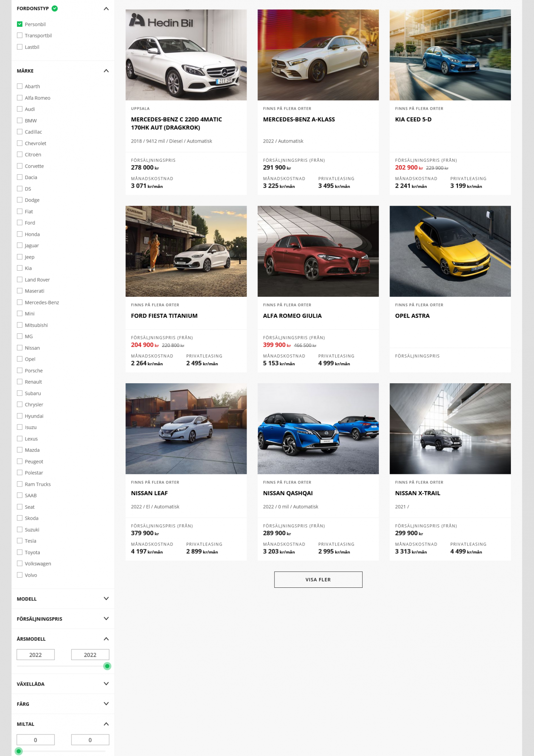534x756 pixels.
Task: Check the Nissan brand checkbox
Action: point(20,348)
